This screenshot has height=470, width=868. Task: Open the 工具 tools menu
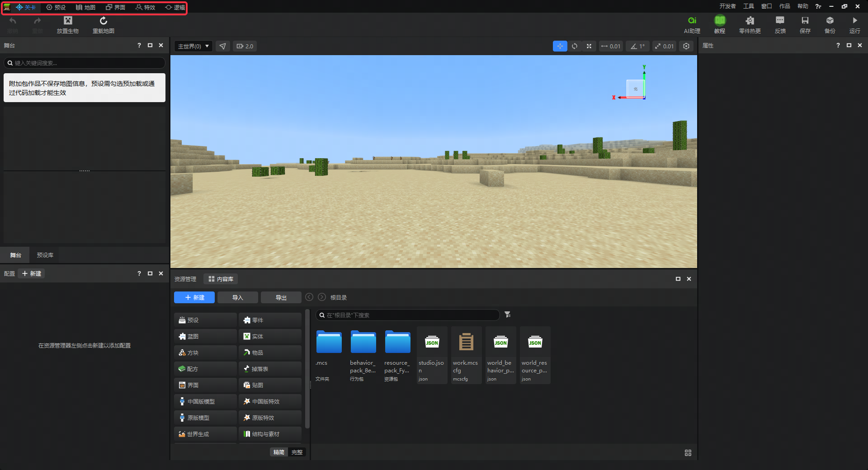coord(749,6)
